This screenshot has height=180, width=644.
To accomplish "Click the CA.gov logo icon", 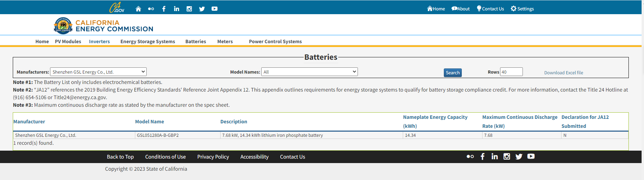I will (x=117, y=8).
